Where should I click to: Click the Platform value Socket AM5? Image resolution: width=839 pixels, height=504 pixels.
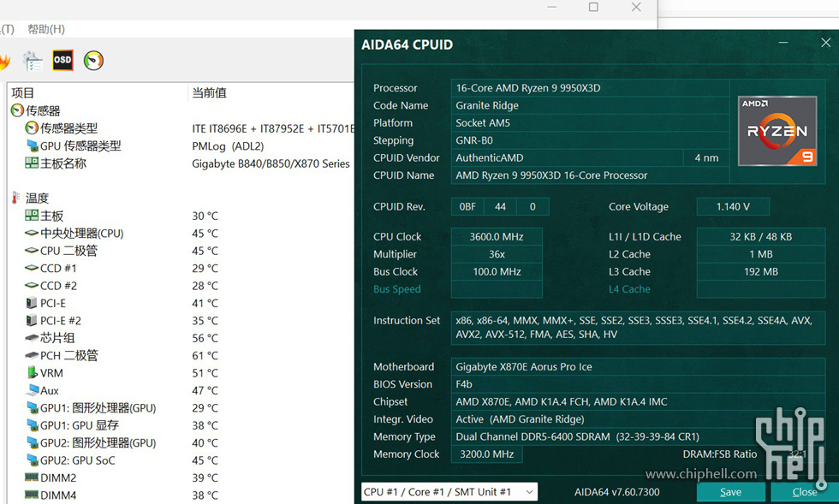[x=590, y=122]
